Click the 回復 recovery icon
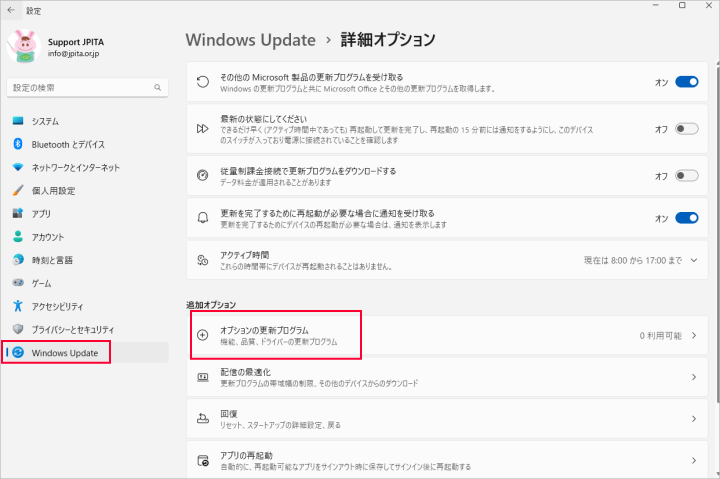The width and height of the screenshot is (720, 479). tap(202, 419)
